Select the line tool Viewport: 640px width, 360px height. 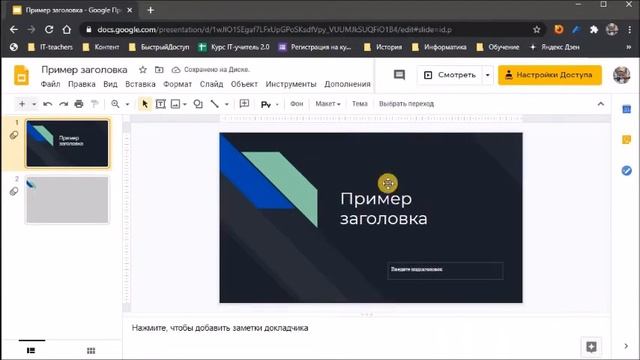(x=215, y=104)
